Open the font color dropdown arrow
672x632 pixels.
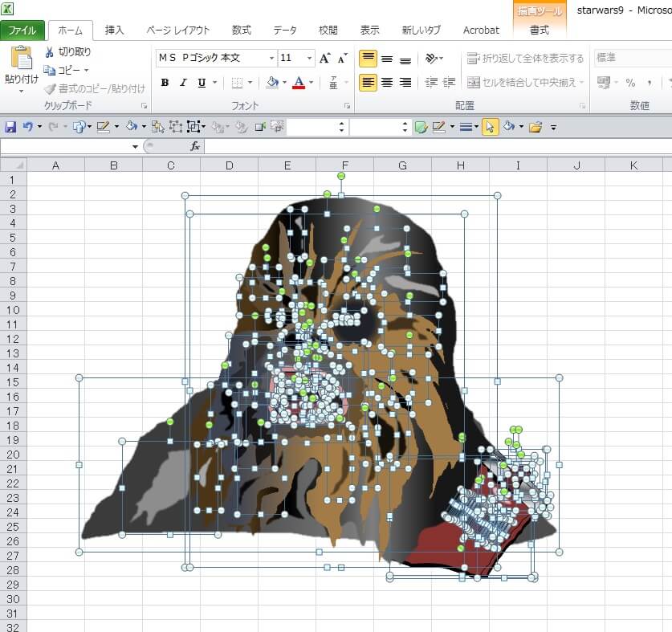(312, 83)
